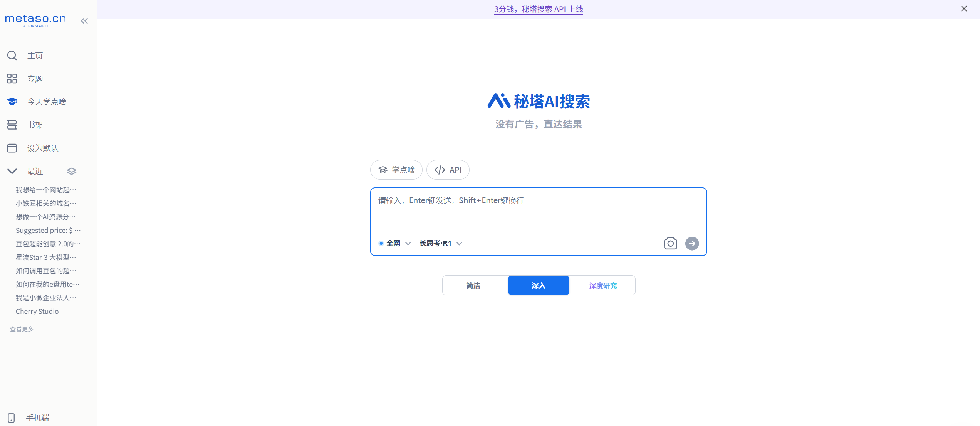Click the layers icon beside 最近
The height and width of the screenshot is (426, 980).
72,171
